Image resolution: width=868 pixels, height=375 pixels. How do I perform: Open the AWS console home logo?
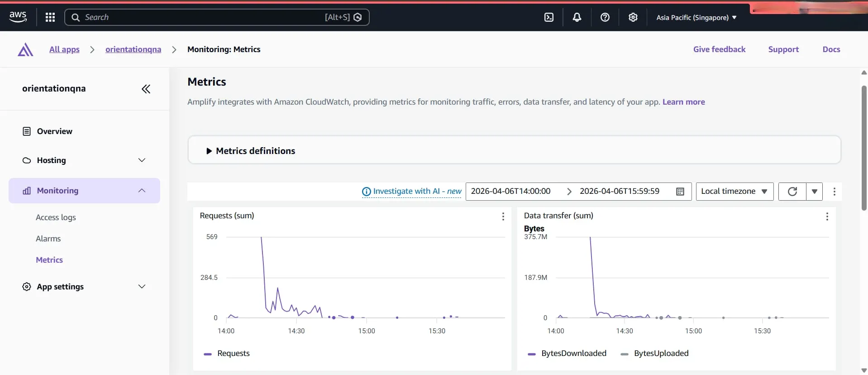(18, 17)
